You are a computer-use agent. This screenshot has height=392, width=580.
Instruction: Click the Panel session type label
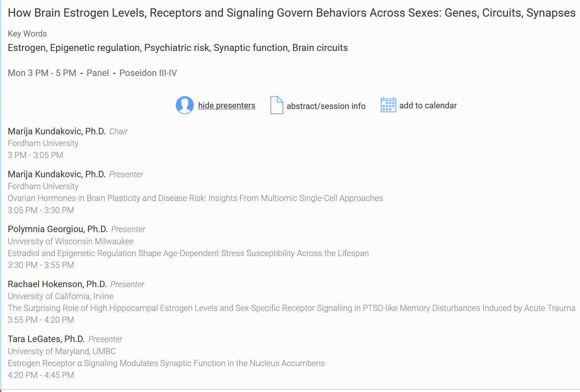tap(98, 73)
